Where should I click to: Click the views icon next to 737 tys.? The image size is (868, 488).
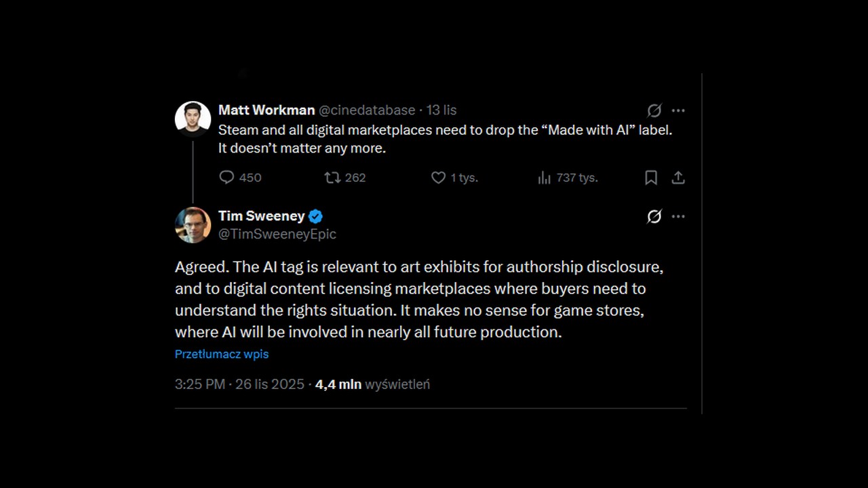coord(545,177)
